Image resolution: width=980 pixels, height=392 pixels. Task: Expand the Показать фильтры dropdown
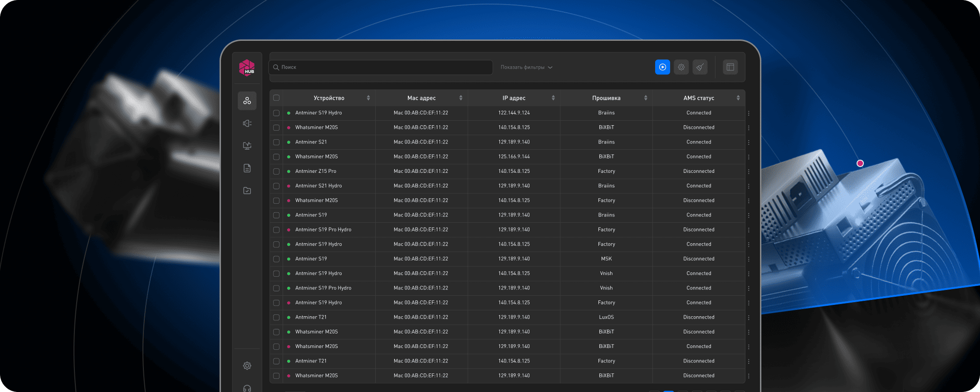pos(526,67)
